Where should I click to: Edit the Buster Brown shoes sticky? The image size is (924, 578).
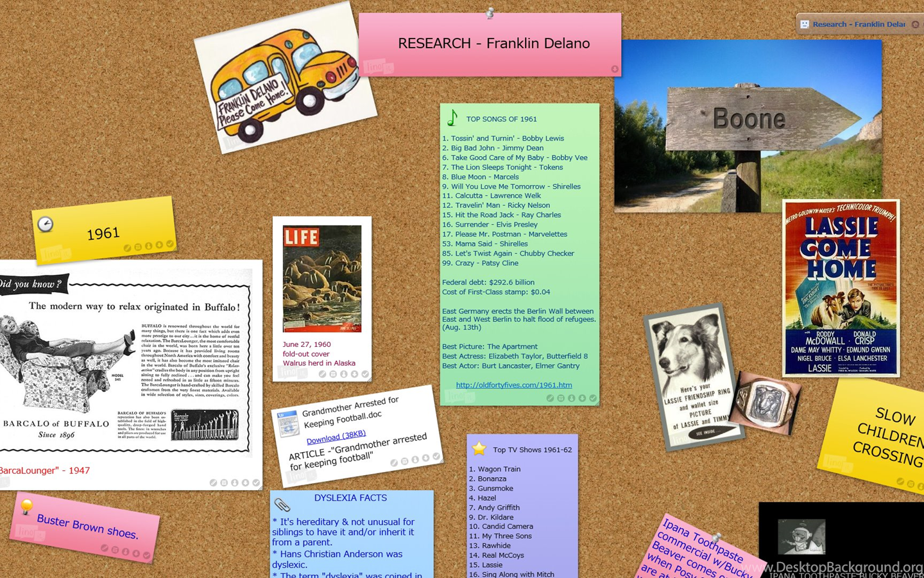tap(104, 548)
